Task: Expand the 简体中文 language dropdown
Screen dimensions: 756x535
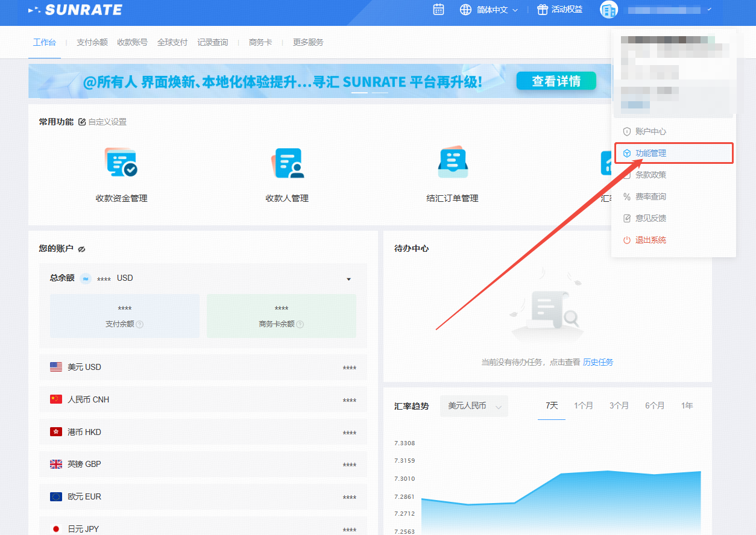Action: coord(489,10)
